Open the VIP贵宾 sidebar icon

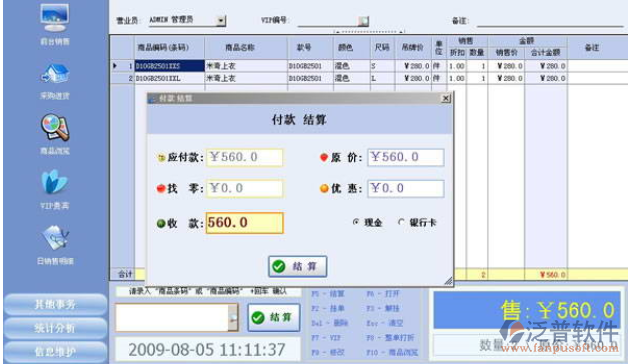(x=55, y=182)
